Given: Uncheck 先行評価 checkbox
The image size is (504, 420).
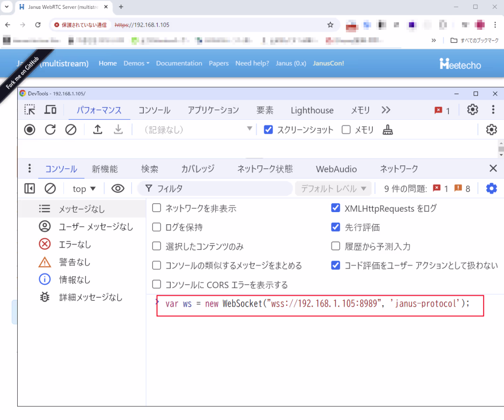Looking at the screenshot, I should coord(336,227).
